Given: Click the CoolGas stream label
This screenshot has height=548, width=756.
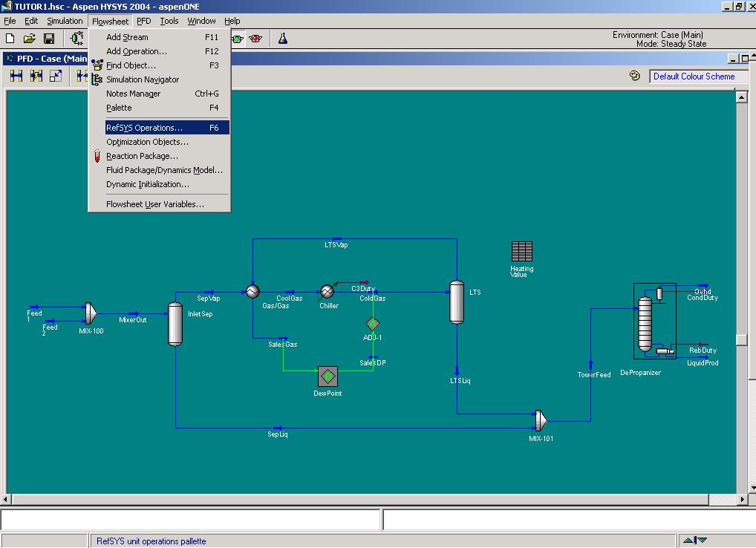Looking at the screenshot, I should 290,299.
